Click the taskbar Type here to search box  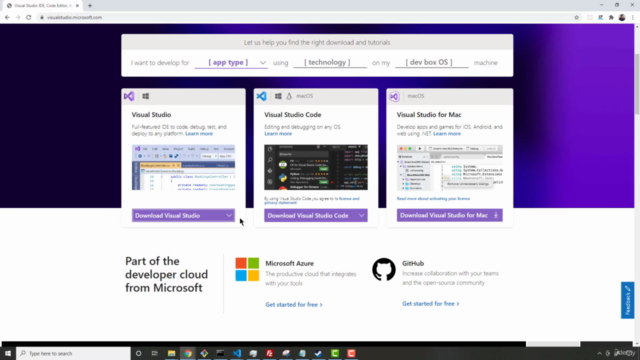tap(73, 353)
